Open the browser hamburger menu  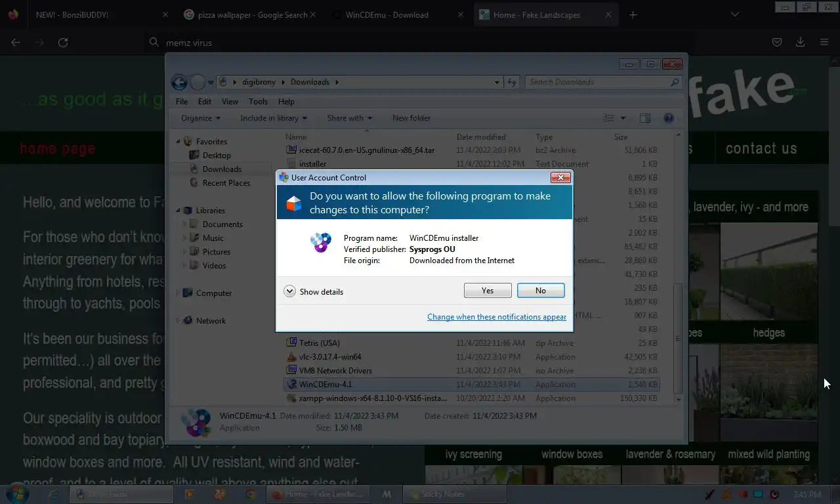point(824,42)
